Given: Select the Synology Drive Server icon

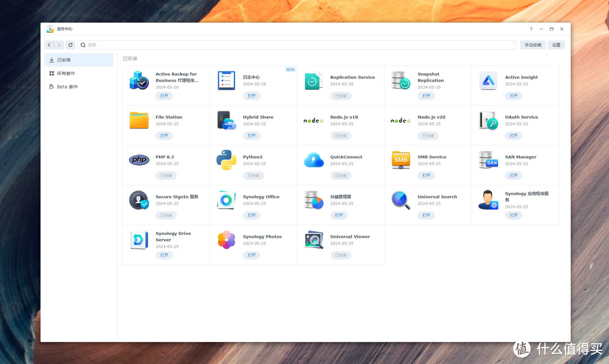Looking at the screenshot, I should click(139, 239).
